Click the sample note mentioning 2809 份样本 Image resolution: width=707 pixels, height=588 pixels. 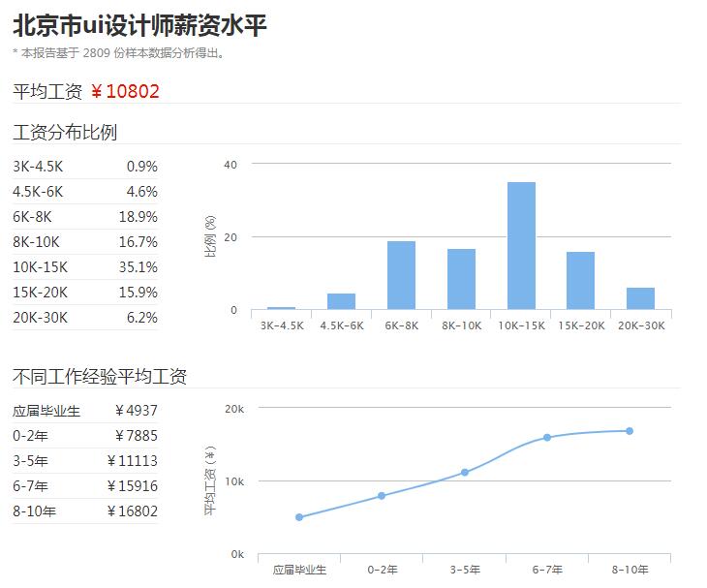pos(118,53)
